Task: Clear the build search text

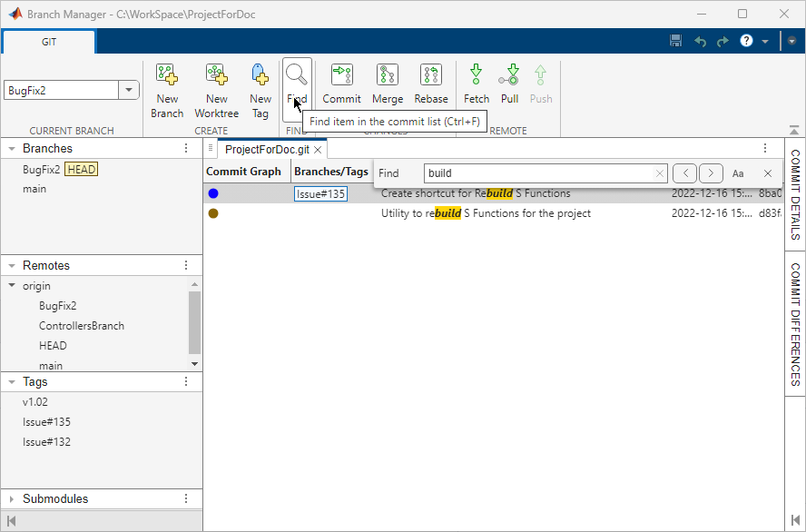Action: point(660,172)
